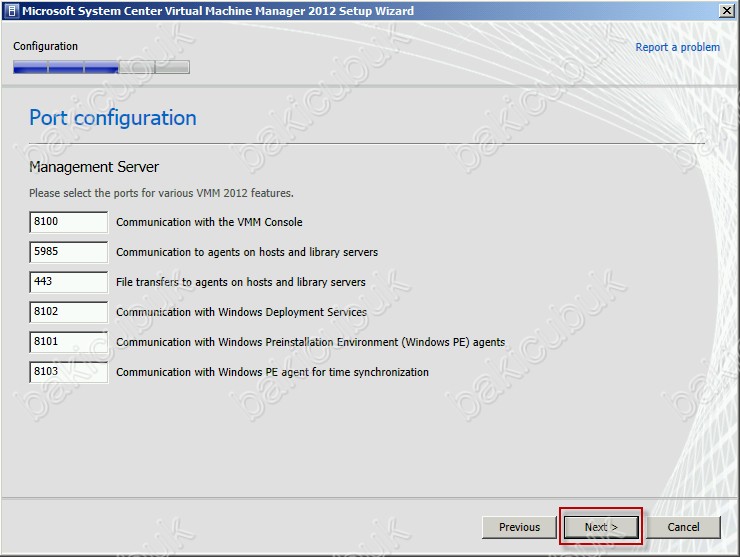This screenshot has height=557, width=740.
Task: Select the Windows PE agents port 8101
Action: pyautogui.click(x=68, y=342)
